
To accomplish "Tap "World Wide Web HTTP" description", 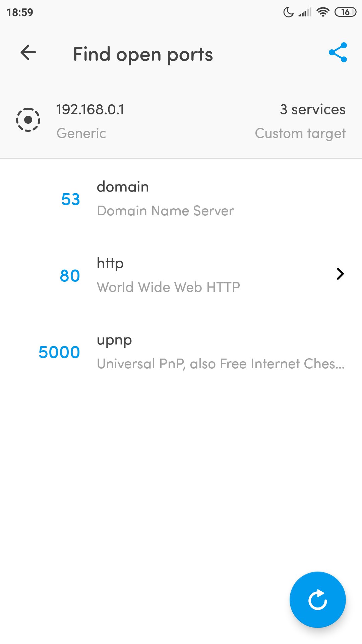I will 168,287.
